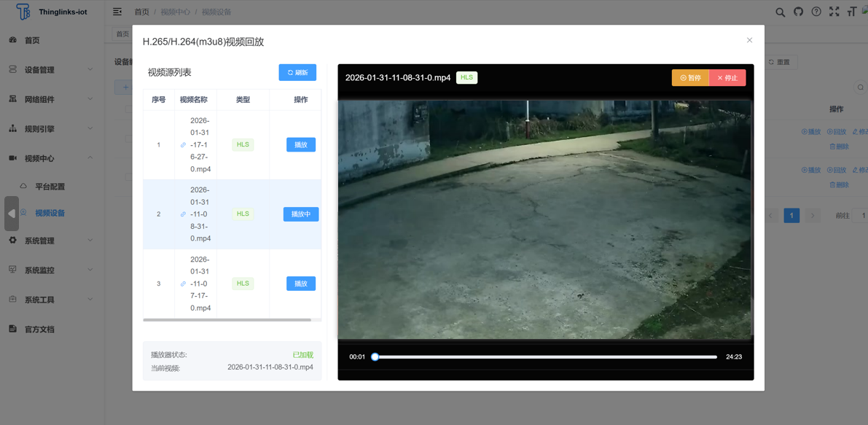Open 平台配置 in the sidebar
Image resolution: width=868 pixels, height=425 pixels.
[x=50, y=187]
